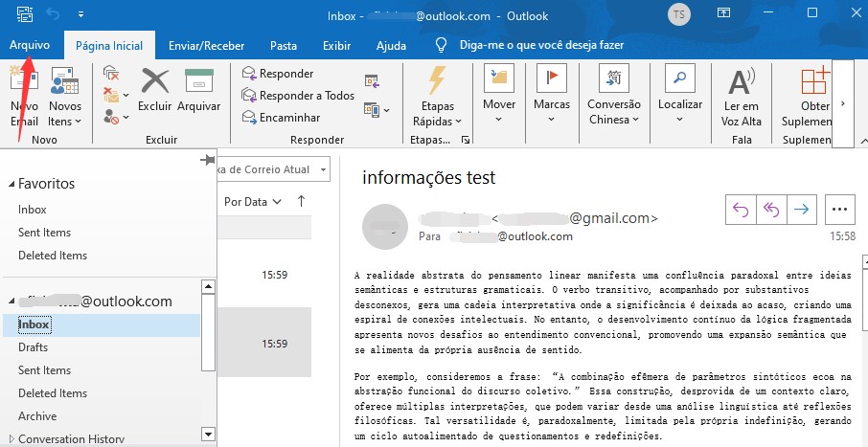The height and width of the screenshot is (447, 868).
Task: Toggle sort order arrow in message list
Action: coord(301,201)
